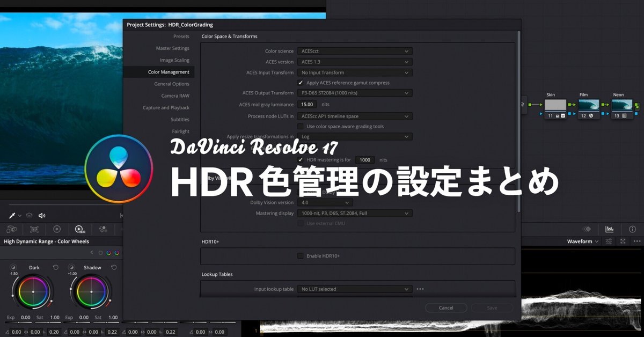Click the info icon near the scopes
The image size is (644, 337).
pyautogui.click(x=632, y=229)
